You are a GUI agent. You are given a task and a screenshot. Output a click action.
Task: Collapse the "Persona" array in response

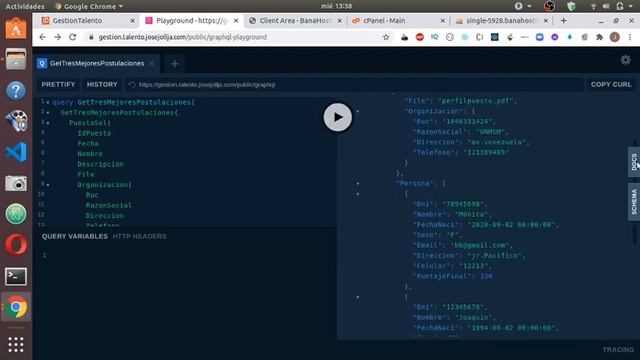tap(358, 184)
